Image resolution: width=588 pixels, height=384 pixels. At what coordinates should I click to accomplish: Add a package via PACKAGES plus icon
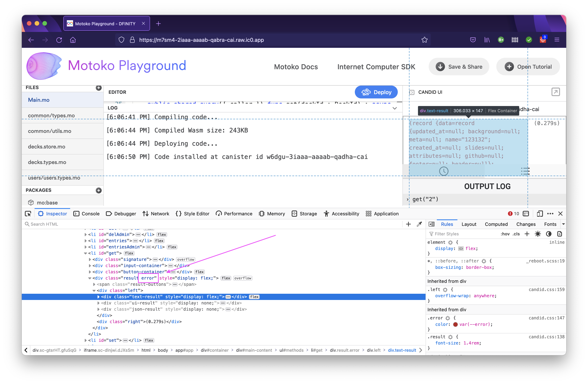click(x=99, y=190)
